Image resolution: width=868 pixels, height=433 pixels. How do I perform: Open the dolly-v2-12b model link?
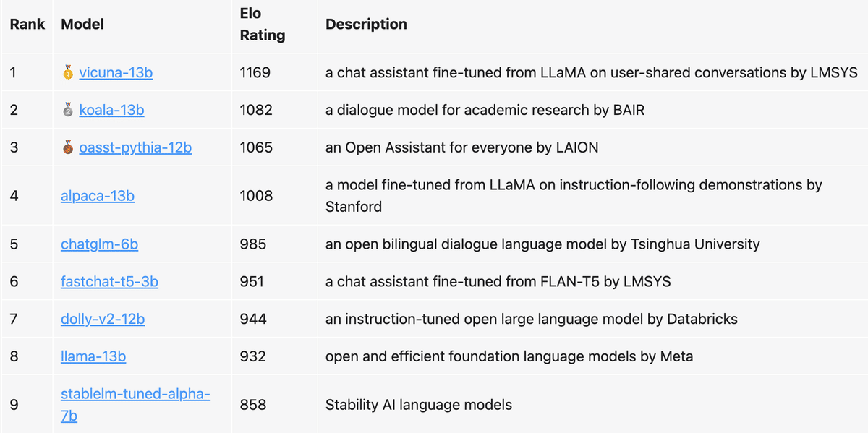pyautogui.click(x=102, y=319)
